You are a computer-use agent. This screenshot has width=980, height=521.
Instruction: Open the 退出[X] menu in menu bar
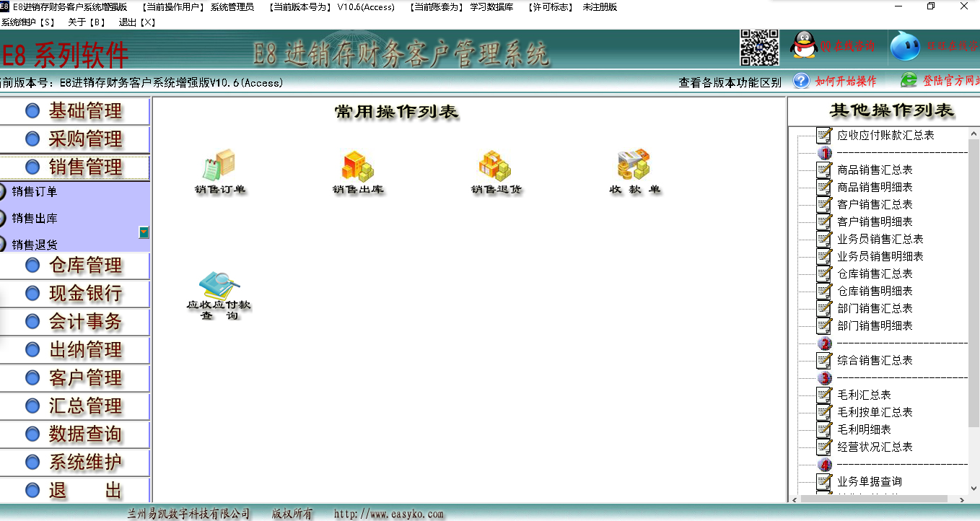pyautogui.click(x=137, y=22)
